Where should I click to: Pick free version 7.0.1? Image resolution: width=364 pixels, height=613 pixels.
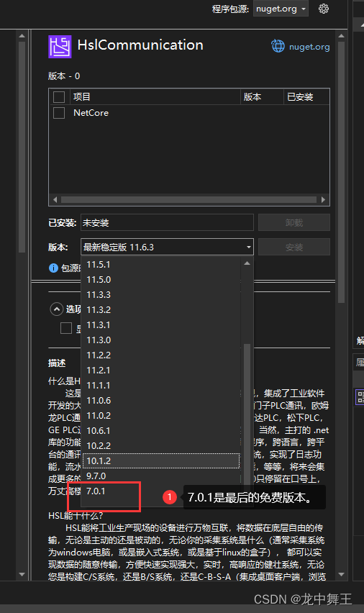161,491
